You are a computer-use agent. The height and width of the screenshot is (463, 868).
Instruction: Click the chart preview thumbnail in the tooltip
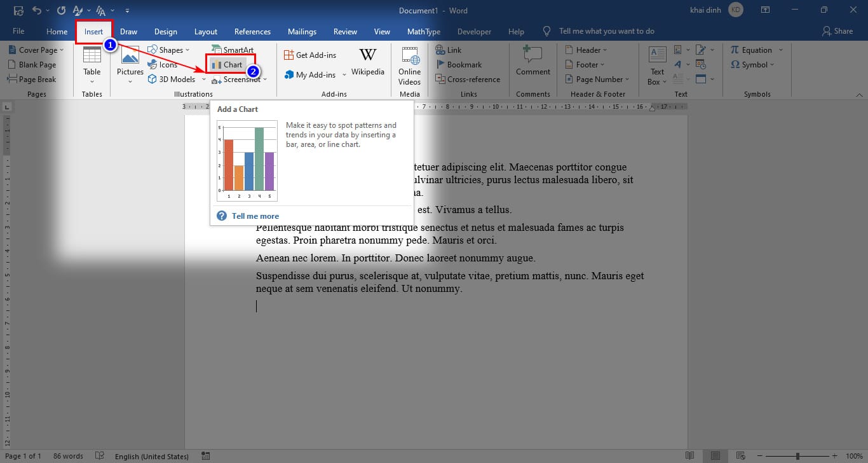point(247,160)
